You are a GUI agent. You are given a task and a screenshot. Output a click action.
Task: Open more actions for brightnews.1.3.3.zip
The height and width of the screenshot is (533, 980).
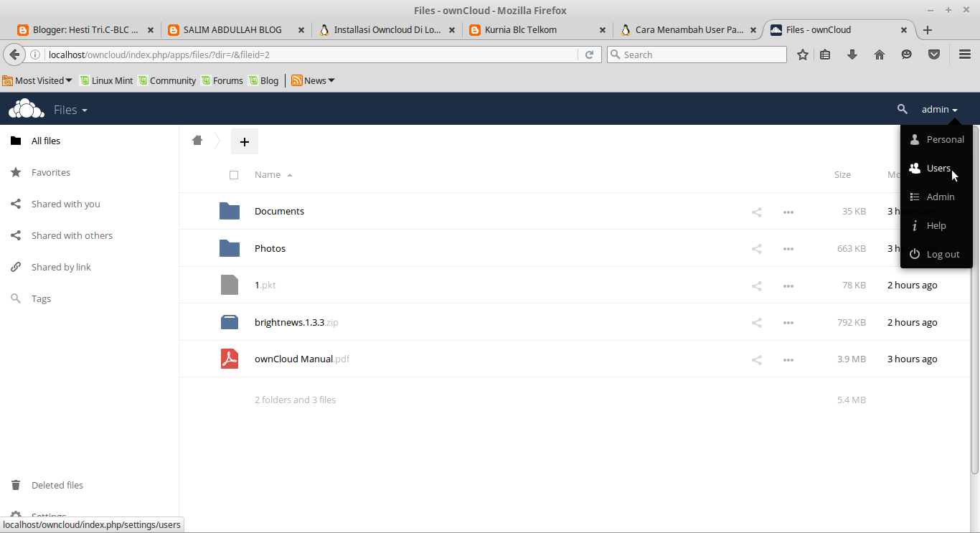tap(788, 323)
